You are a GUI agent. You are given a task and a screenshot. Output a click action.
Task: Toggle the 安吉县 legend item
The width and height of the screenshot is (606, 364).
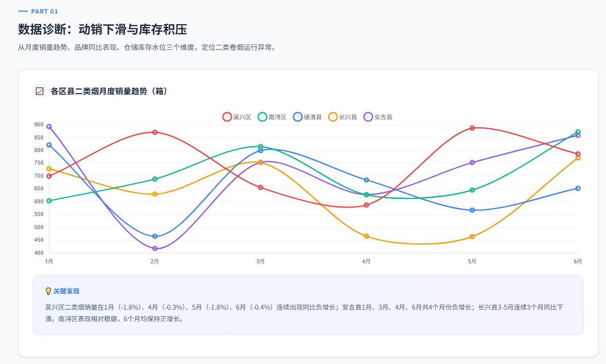(378, 117)
